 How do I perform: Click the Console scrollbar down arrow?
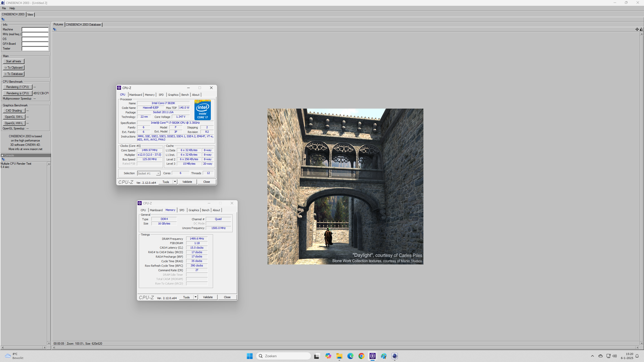(49, 343)
